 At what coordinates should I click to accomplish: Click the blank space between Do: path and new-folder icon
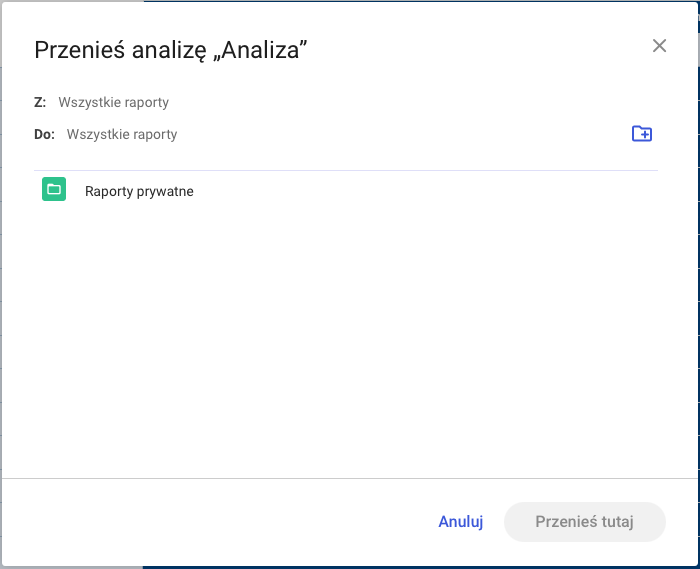[402, 134]
